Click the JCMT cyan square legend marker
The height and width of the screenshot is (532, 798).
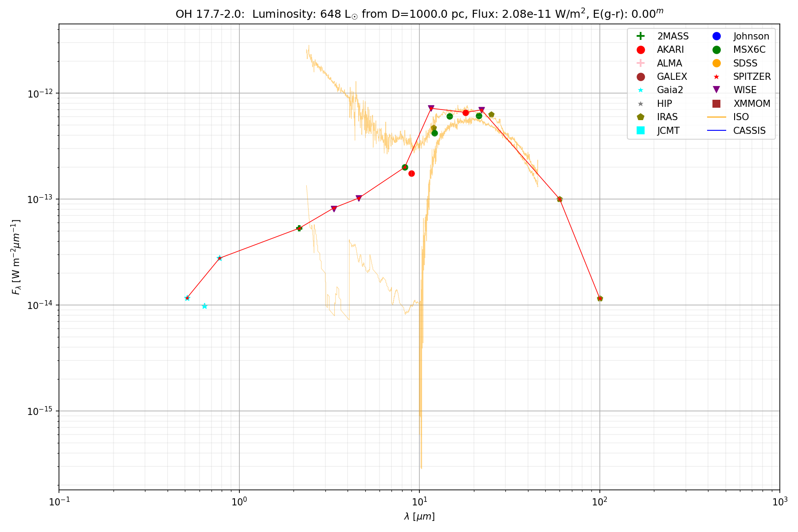coord(640,130)
